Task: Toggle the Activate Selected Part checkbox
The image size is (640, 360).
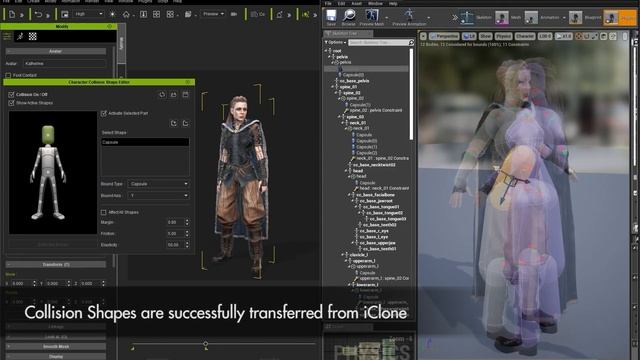Action: [x=104, y=113]
